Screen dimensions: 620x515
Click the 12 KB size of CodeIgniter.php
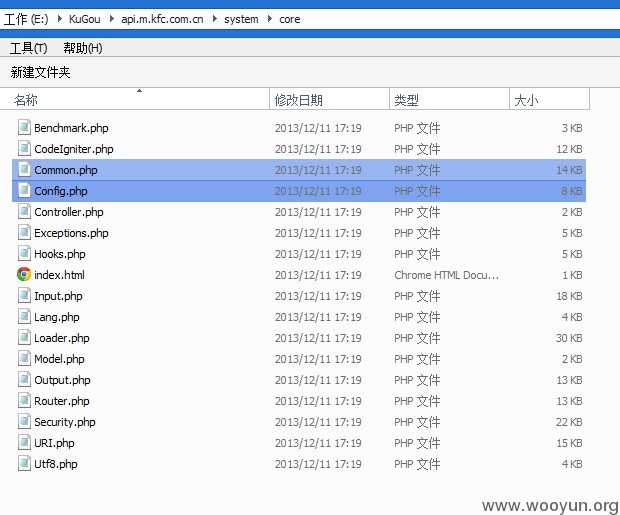(x=569, y=149)
